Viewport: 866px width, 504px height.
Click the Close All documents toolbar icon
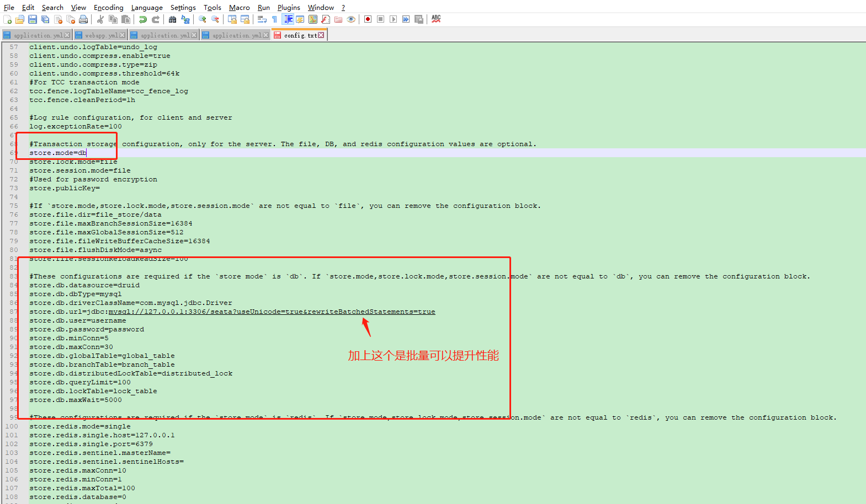point(71,19)
